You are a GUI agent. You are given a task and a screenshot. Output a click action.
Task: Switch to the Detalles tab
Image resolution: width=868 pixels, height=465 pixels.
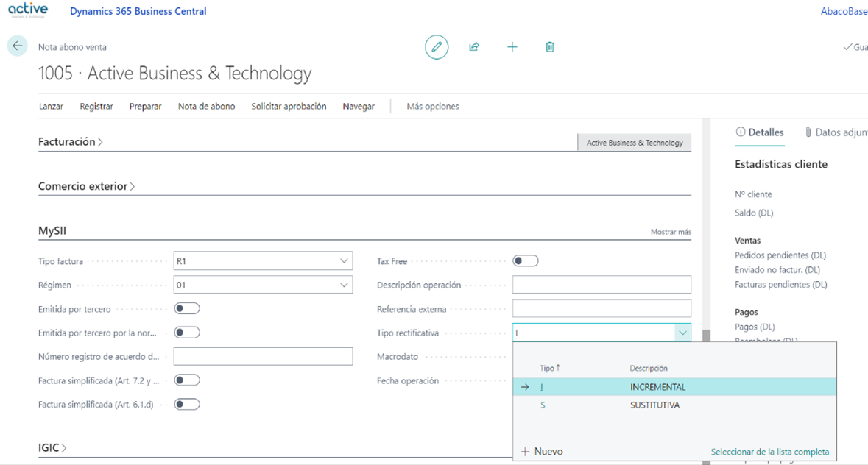click(760, 132)
